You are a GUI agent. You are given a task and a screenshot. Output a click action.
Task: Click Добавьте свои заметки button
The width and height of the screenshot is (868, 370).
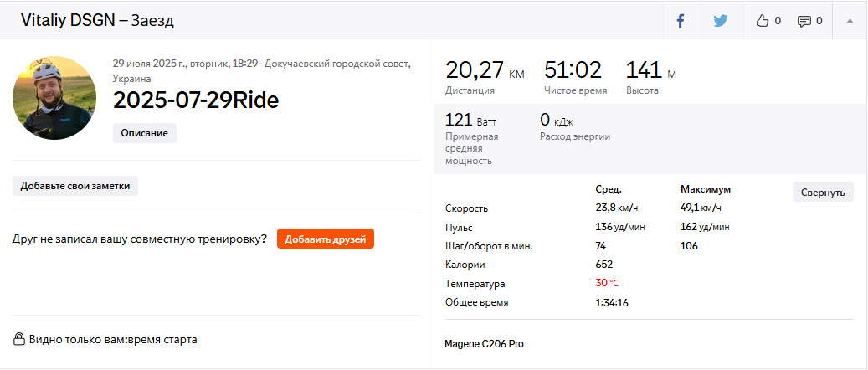tap(75, 186)
